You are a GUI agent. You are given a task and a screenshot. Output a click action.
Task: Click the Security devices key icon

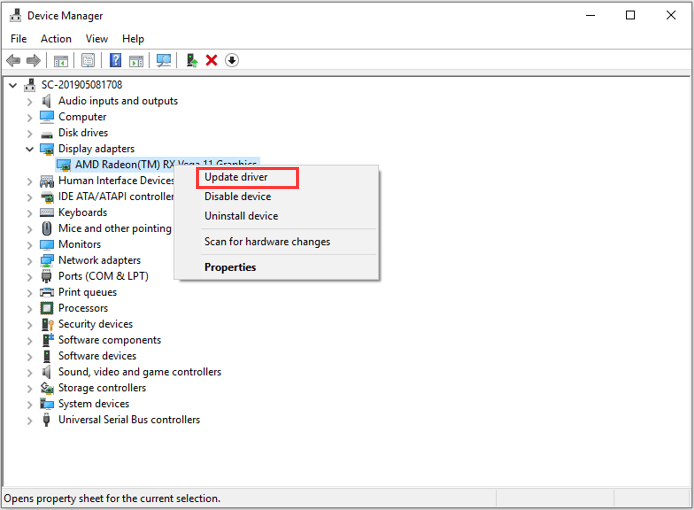point(47,324)
